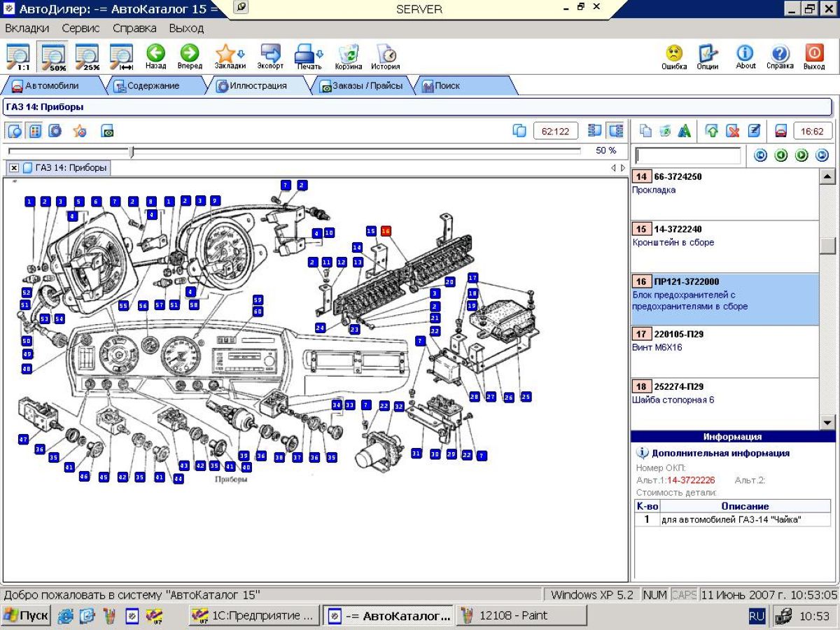
Task: Expand the Закладки bookmarks dropdown
Action: pos(241,54)
